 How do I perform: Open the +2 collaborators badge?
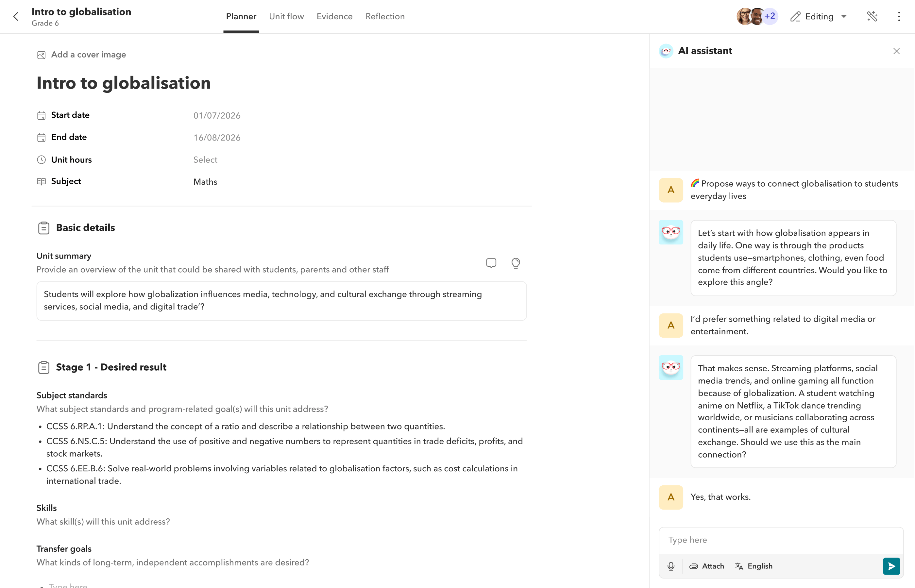770,16
